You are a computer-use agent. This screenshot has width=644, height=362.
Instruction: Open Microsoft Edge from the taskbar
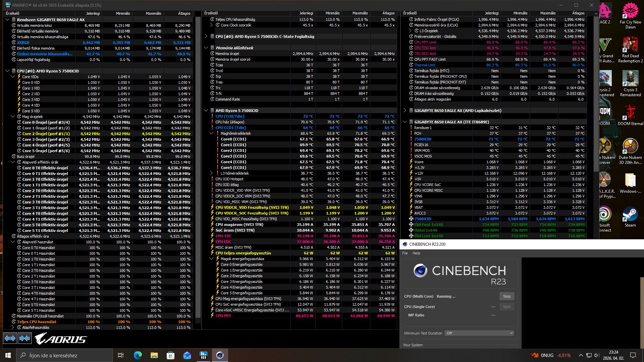point(138,355)
